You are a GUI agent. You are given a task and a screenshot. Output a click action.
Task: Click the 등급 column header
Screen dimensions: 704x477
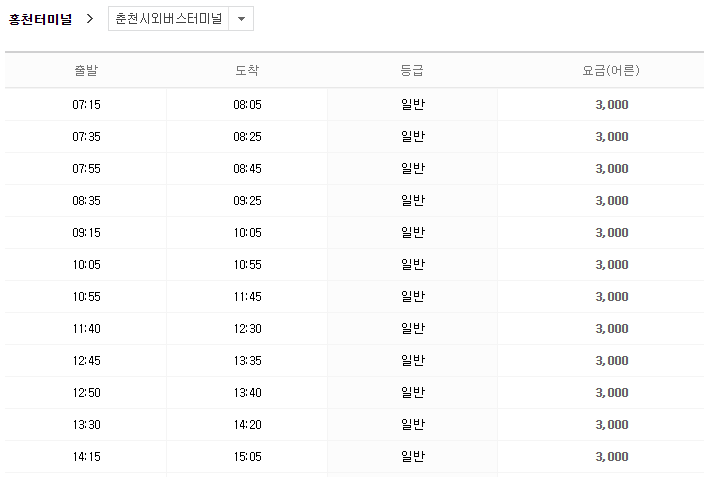coord(412,71)
